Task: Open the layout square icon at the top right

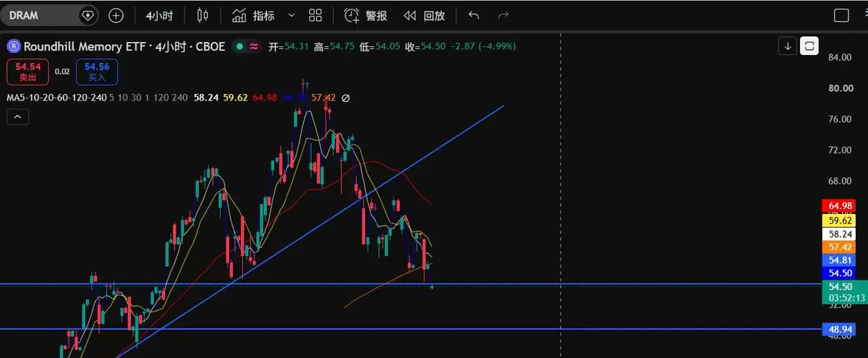Action: (841, 15)
